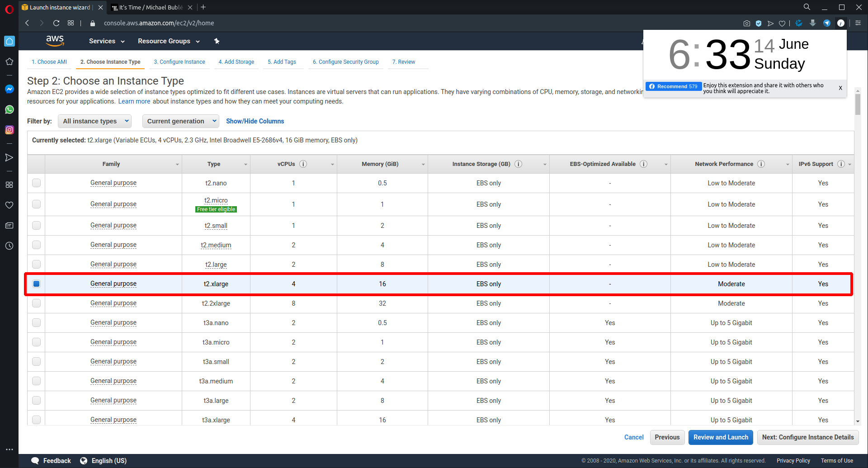
Task: Select the t3a.nano instance checkbox
Action: pyautogui.click(x=37, y=323)
